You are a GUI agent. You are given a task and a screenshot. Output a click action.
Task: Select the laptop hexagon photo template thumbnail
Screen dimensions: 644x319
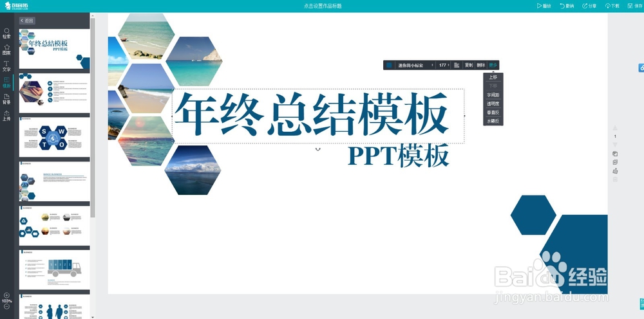point(54,93)
